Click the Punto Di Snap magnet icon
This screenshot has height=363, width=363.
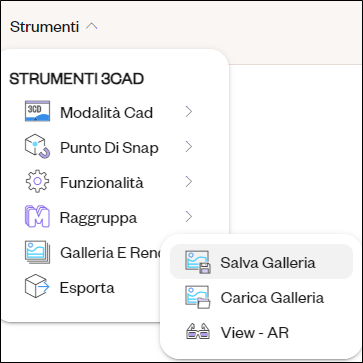[37, 146]
